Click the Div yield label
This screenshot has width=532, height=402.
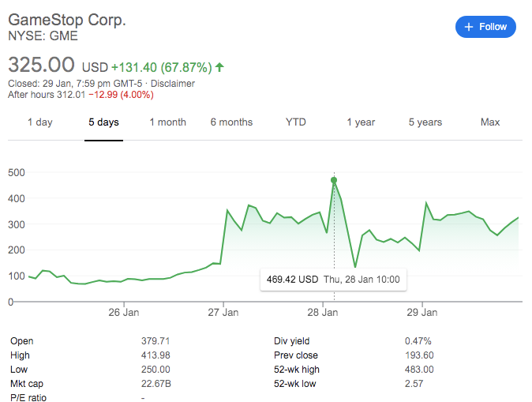[292, 341]
